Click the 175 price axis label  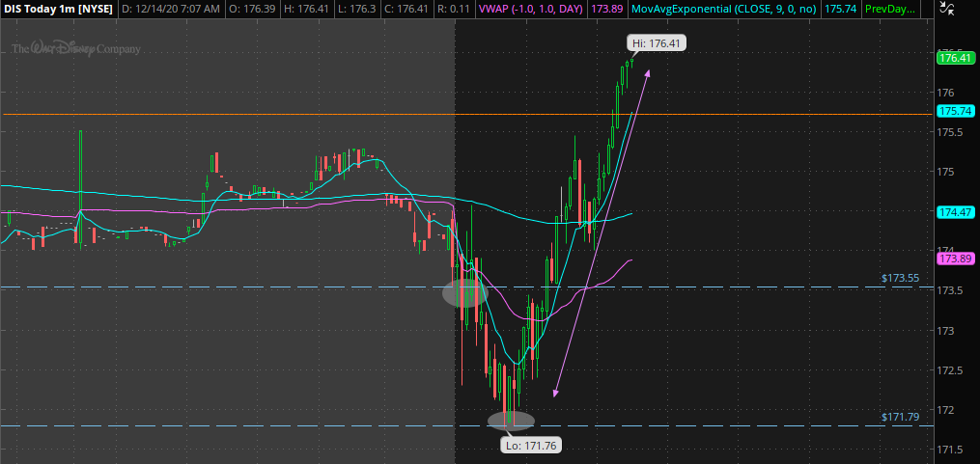tap(945, 172)
